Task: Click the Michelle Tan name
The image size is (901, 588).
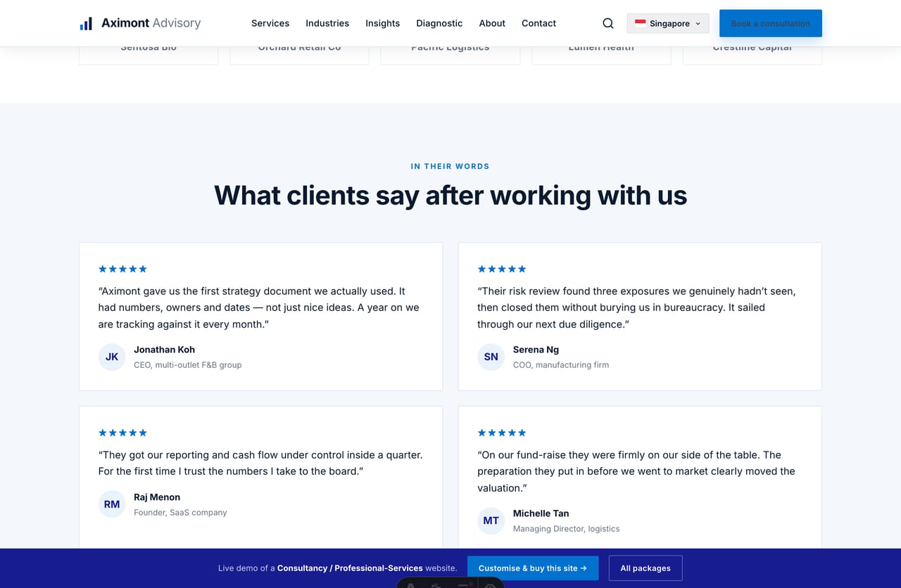Action: (x=541, y=513)
